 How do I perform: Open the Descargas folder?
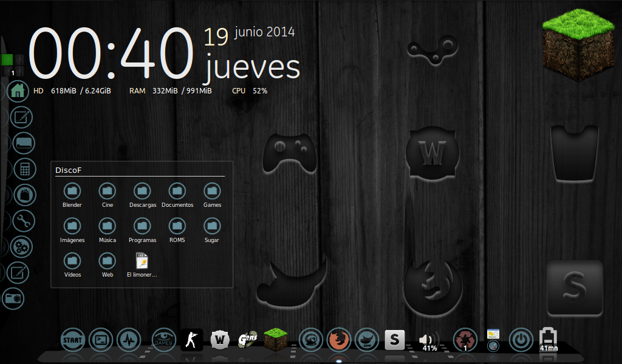[x=142, y=196]
